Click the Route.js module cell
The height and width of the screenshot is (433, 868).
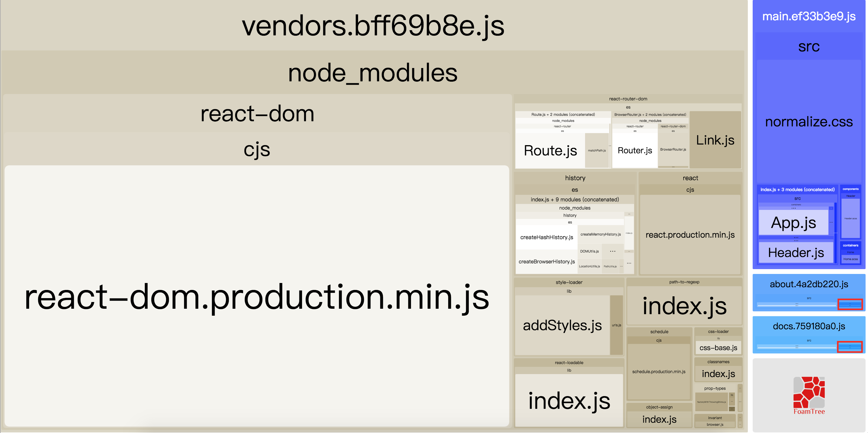click(550, 150)
